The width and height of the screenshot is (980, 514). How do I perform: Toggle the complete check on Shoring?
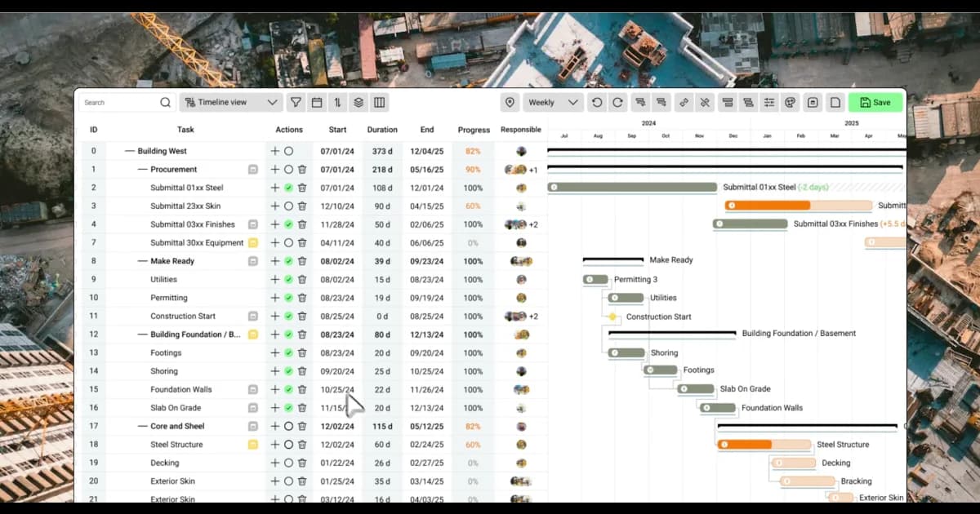(x=288, y=371)
